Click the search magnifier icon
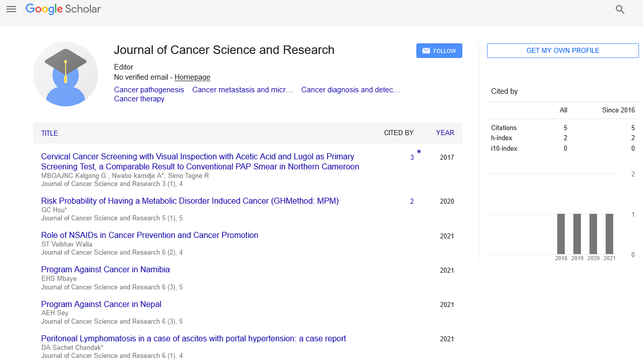The image size is (643, 364). coord(620,10)
